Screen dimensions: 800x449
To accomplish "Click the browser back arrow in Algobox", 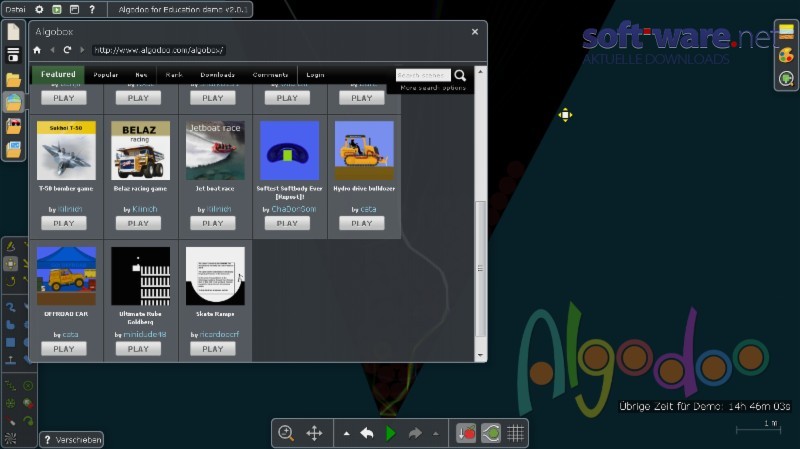I will tap(53, 50).
